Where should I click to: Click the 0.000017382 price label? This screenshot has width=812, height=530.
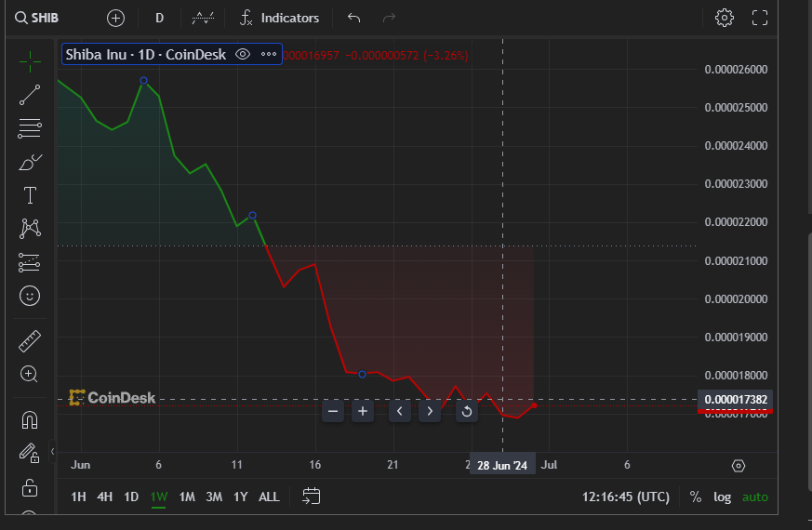(736, 400)
